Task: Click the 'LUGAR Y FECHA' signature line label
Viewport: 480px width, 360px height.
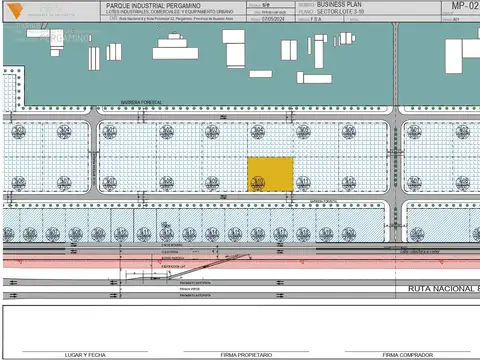Action: [x=85, y=355]
